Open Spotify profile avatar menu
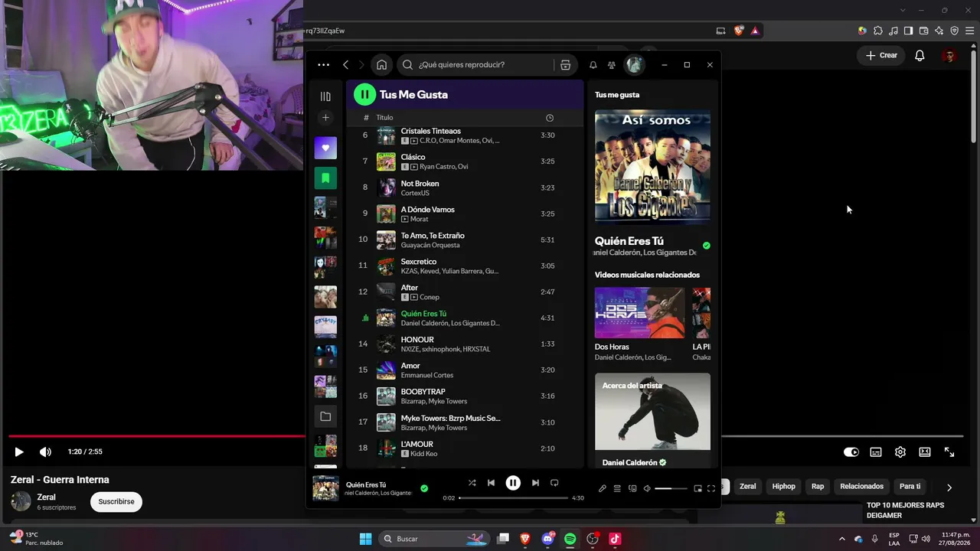 tap(635, 65)
